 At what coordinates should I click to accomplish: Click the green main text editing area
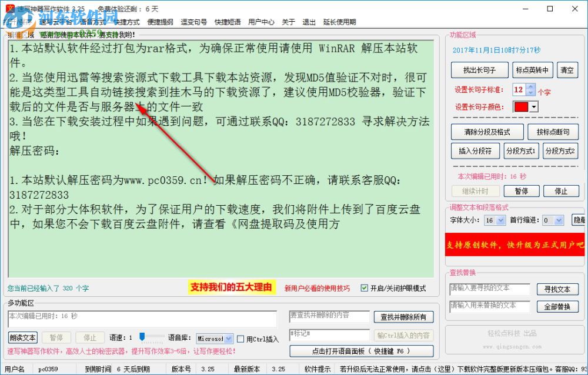221,159
